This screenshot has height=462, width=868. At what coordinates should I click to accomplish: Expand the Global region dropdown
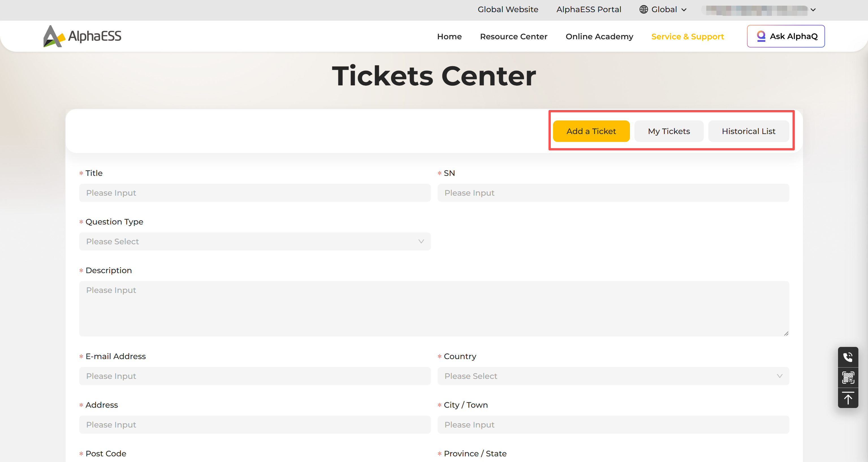(x=663, y=9)
